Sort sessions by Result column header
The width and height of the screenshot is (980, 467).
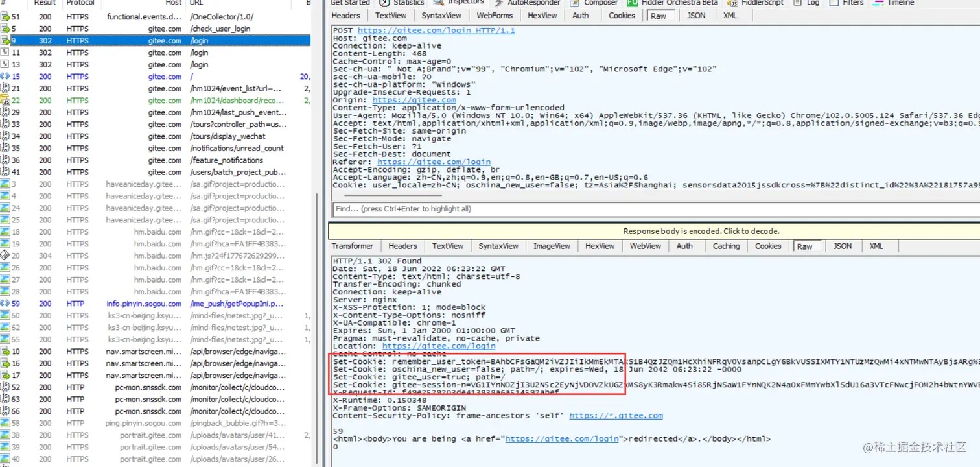(x=45, y=3)
